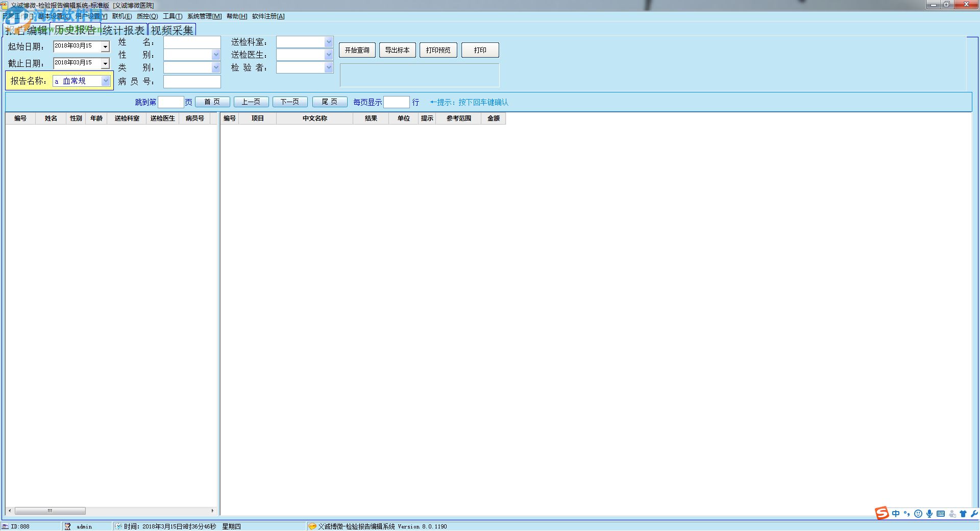Screen dimensions: 980x531
Task: Click the 送检科室 column header in patient list
Action: pyautogui.click(x=127, y=118)
